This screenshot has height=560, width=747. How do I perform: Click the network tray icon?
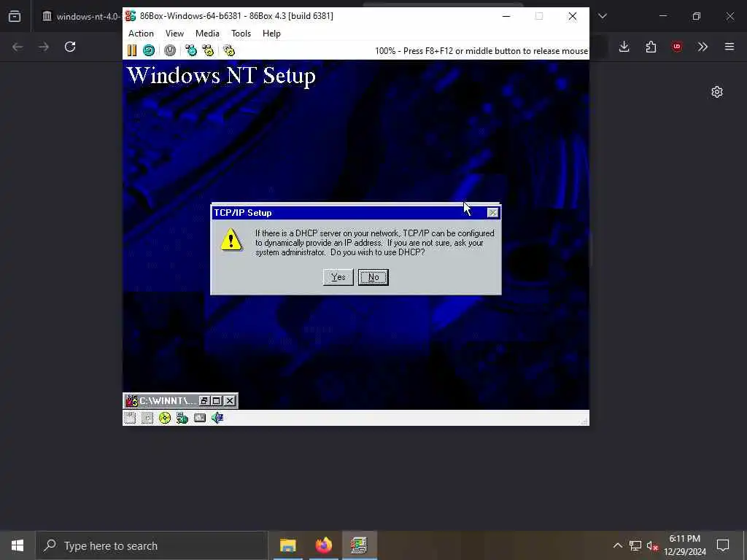[x=635, y=545]
